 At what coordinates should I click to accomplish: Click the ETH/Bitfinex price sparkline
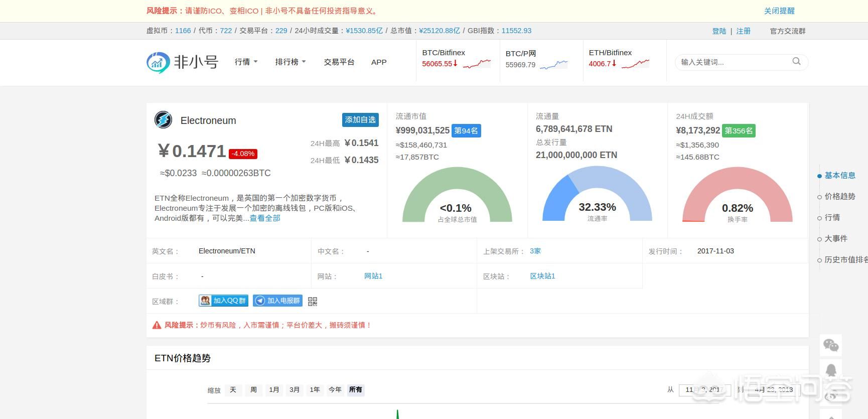(635, 64)
